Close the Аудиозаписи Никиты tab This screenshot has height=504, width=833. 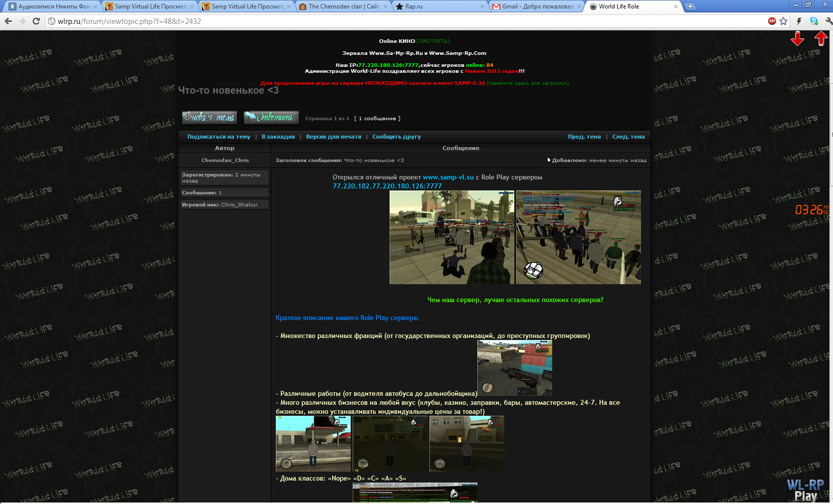coord(95,6)
